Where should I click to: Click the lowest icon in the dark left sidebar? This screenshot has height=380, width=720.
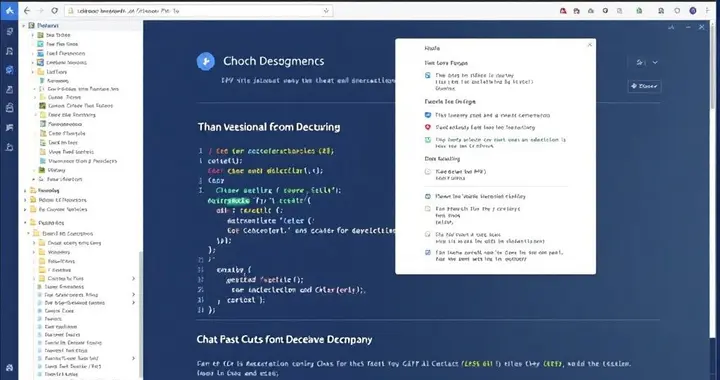[x=9, y=368]
